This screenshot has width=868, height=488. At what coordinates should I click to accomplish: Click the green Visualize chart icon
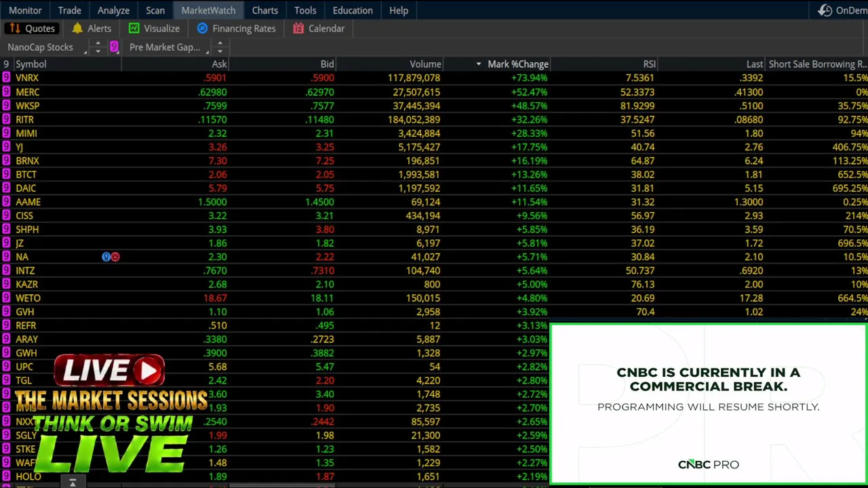134,28
